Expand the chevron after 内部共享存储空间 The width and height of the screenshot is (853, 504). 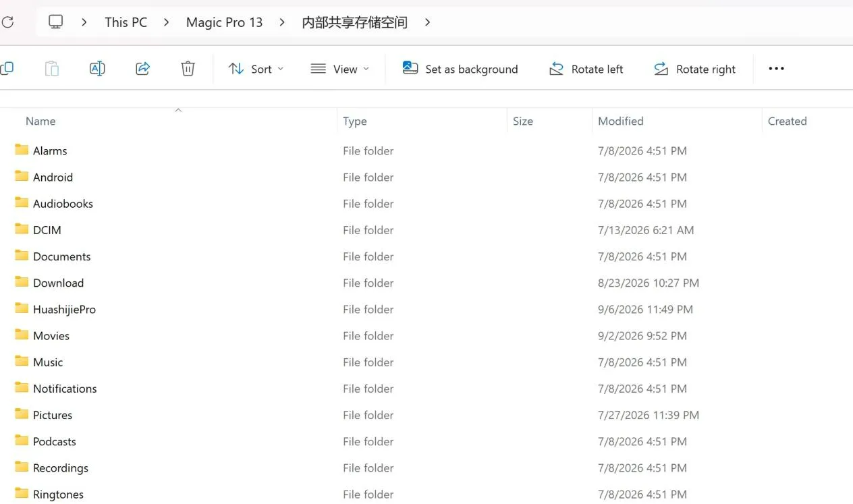point(427,22)
